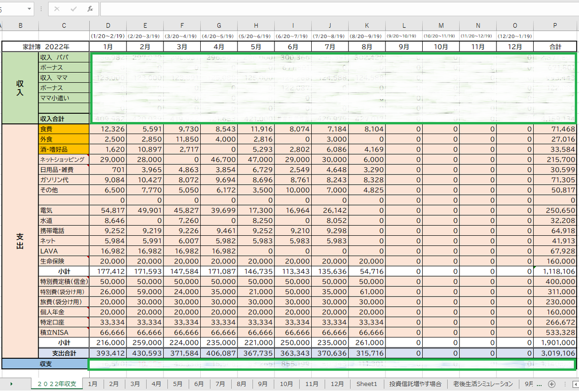Click the 家計簿 2022年 title cell
579x392 pixels.
click(46, 47)
